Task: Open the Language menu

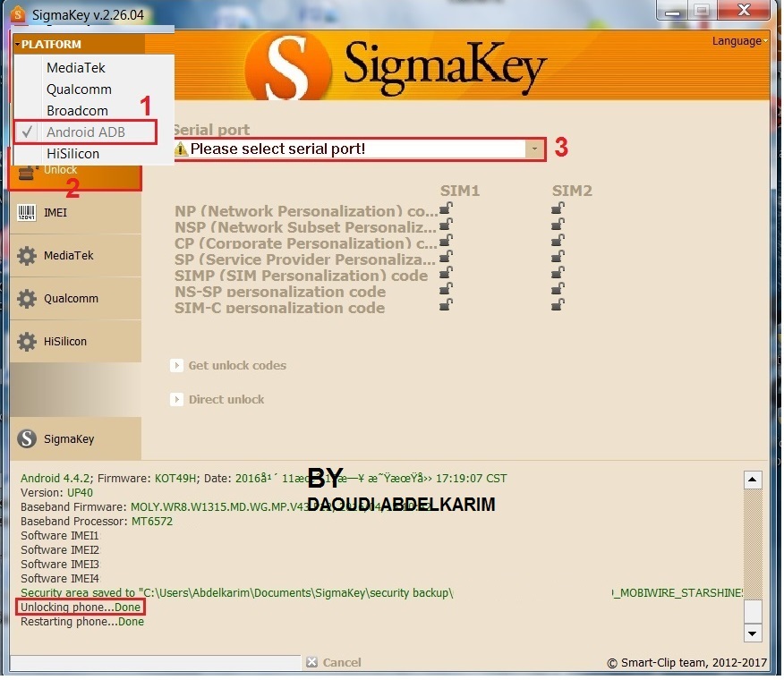Action: click(739, 41)
